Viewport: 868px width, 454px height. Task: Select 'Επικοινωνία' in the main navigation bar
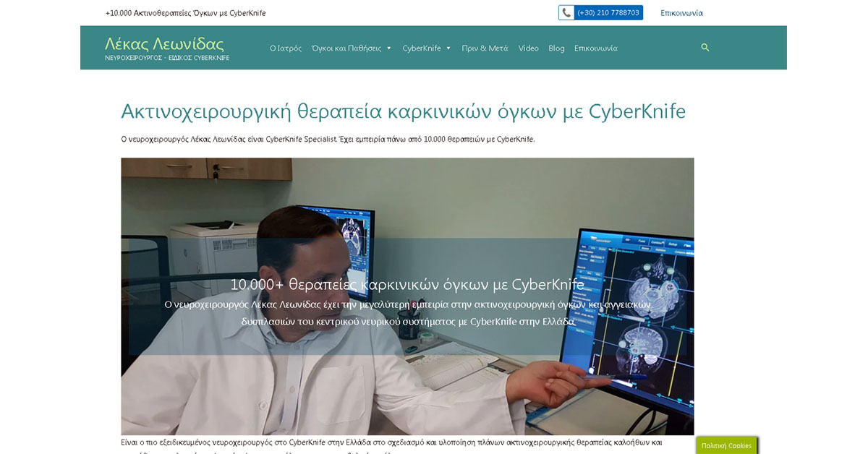coord(595,48)
